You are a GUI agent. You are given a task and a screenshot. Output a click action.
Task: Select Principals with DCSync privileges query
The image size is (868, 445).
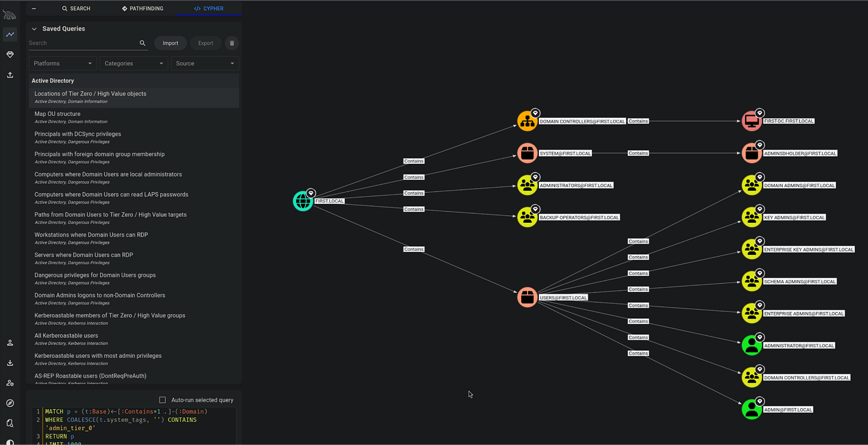coord(134,138)
